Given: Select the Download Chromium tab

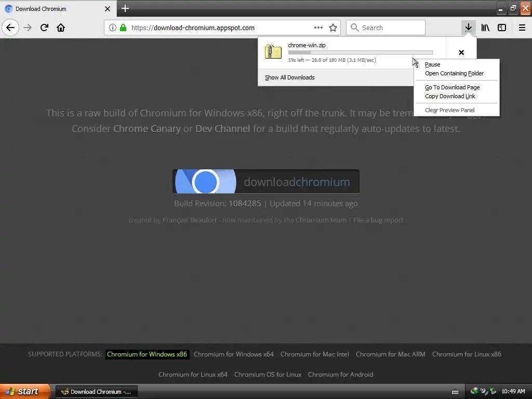Looking at the screenshot, I should (x=58, y=9).
